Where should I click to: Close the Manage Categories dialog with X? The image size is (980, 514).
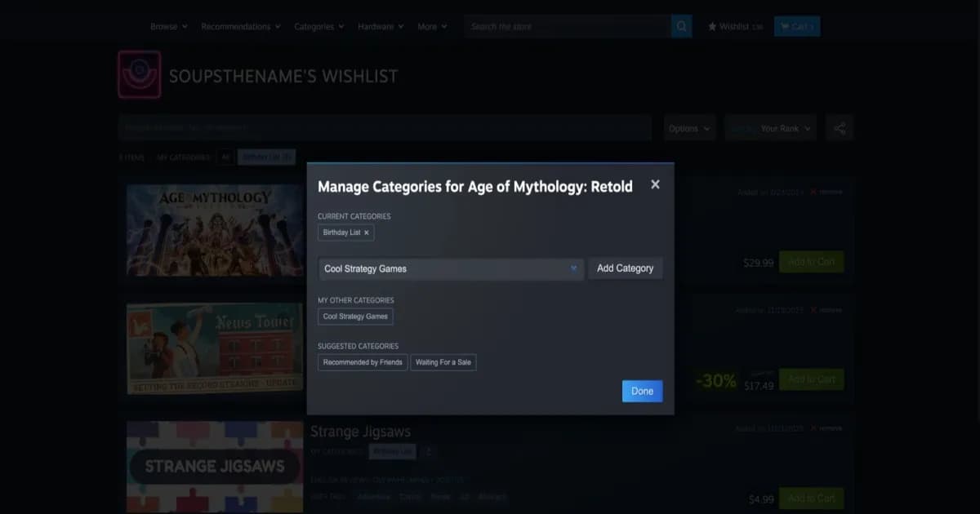click(x=655, y=185)
